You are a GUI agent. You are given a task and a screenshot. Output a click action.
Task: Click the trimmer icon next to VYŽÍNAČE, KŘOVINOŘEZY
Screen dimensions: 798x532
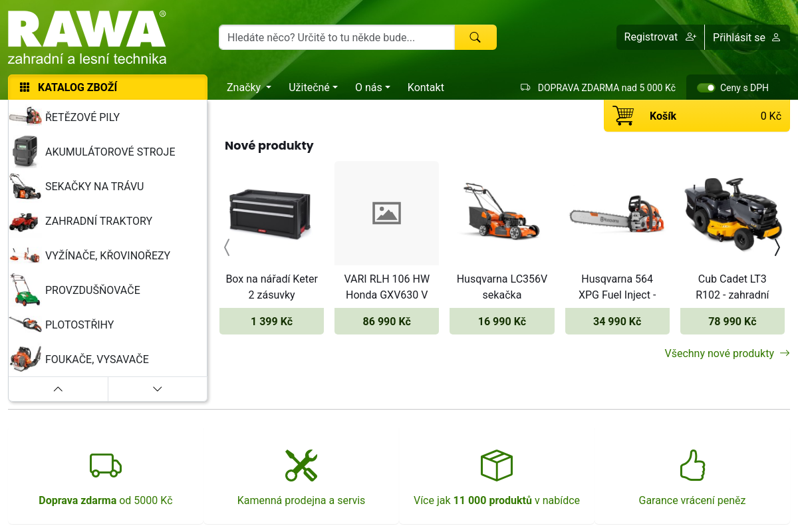pyautogui.click(x=25, y=255)
